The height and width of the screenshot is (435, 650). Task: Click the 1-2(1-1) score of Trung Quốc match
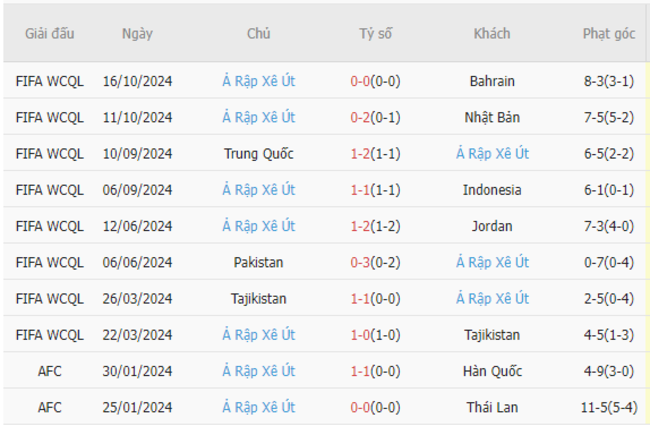point(376,153)
